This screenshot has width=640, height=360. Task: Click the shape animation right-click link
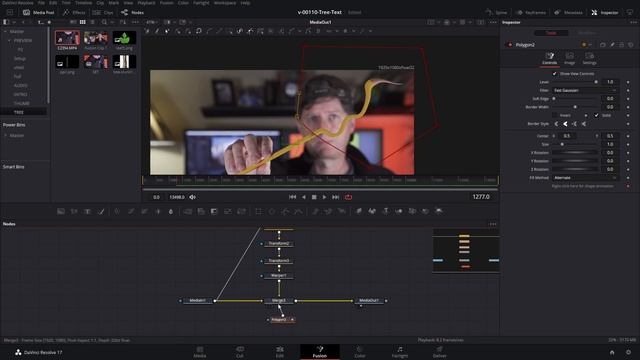pos(582,186)
